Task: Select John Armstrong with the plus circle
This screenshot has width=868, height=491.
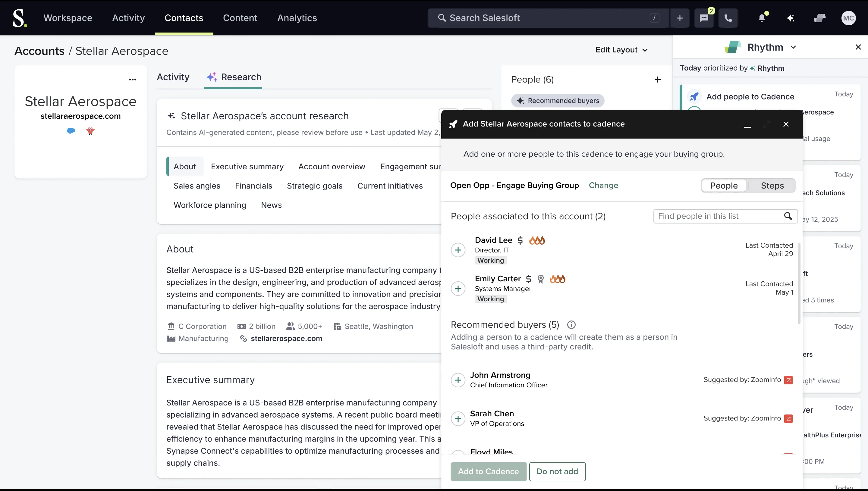Action: coord(458,380)
